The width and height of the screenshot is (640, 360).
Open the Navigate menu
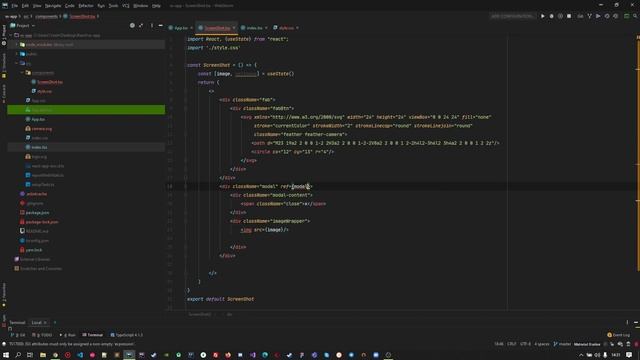click(53, 6)
